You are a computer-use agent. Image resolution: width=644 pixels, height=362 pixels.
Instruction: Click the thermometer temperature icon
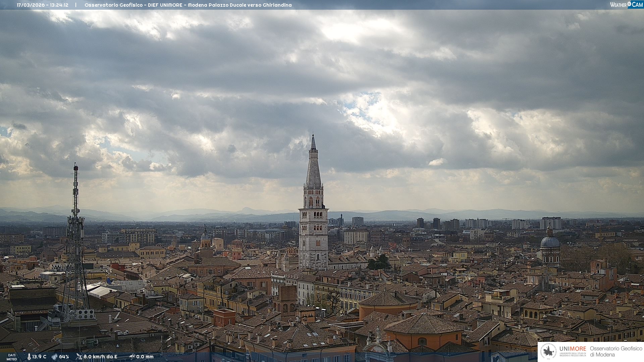[29, 357]
